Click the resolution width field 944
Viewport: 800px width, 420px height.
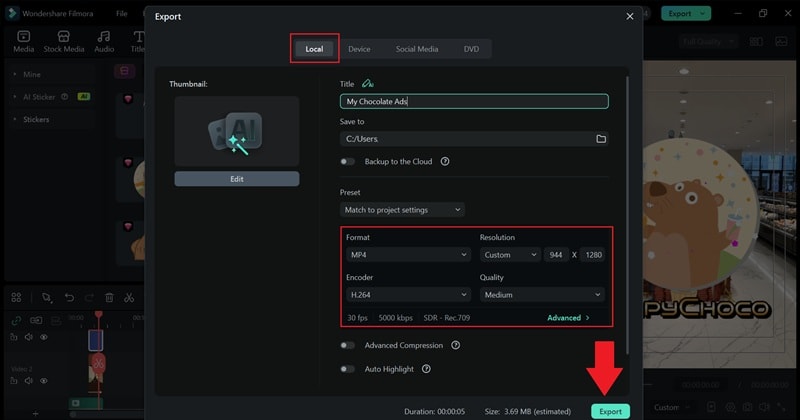(x=556, y=254)
